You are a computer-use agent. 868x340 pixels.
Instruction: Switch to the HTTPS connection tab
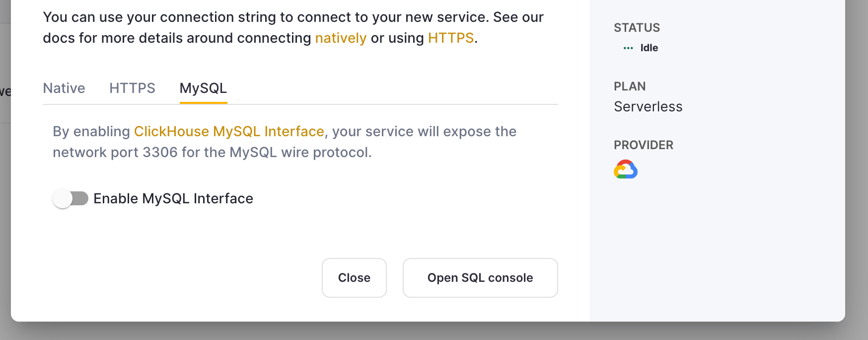point(132,88)
